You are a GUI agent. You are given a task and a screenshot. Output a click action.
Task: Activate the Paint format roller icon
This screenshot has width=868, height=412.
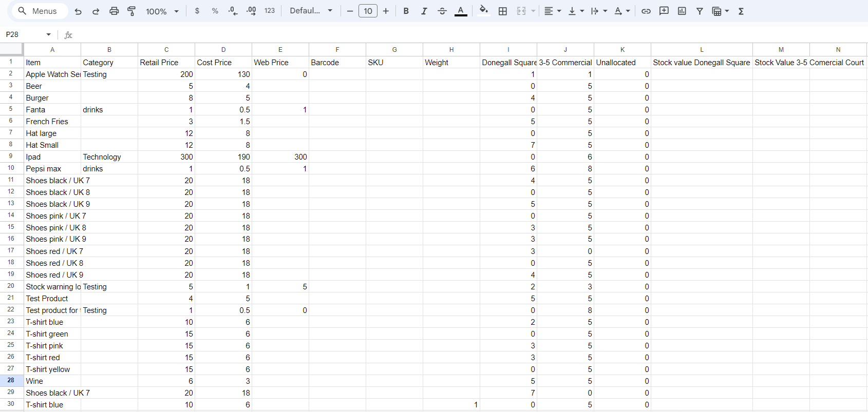point(131,11)
